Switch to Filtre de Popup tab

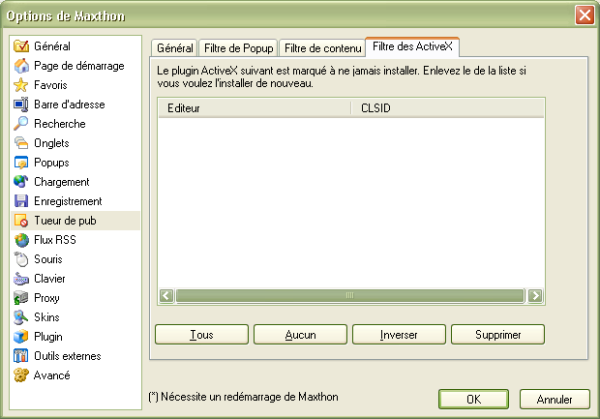238,48
